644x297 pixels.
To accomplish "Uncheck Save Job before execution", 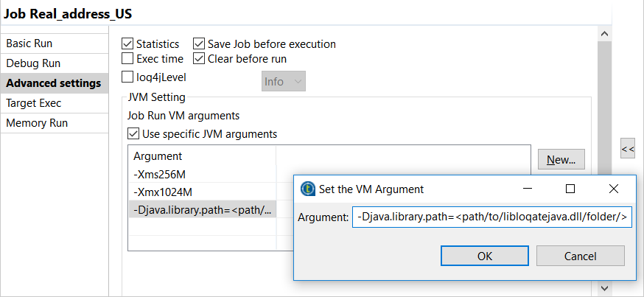I will (199, 44).
